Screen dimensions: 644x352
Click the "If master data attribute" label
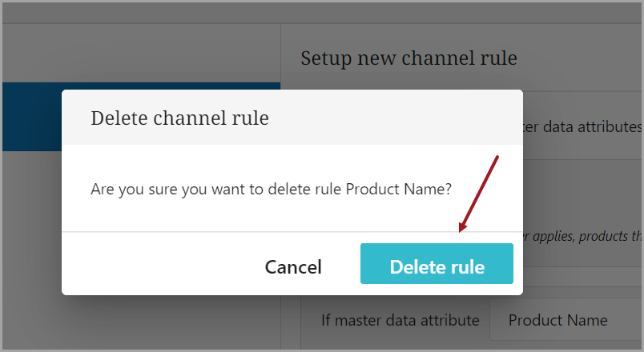(x=400, y=320)
